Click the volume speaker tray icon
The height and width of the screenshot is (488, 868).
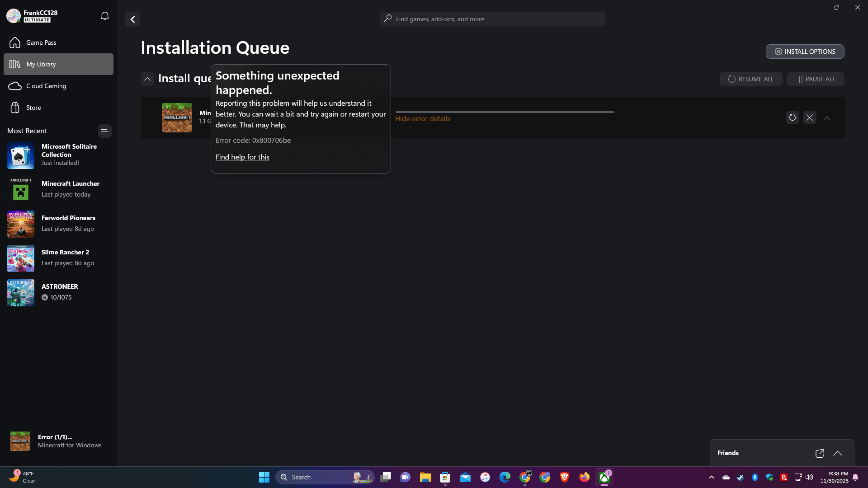click(809, 477)
